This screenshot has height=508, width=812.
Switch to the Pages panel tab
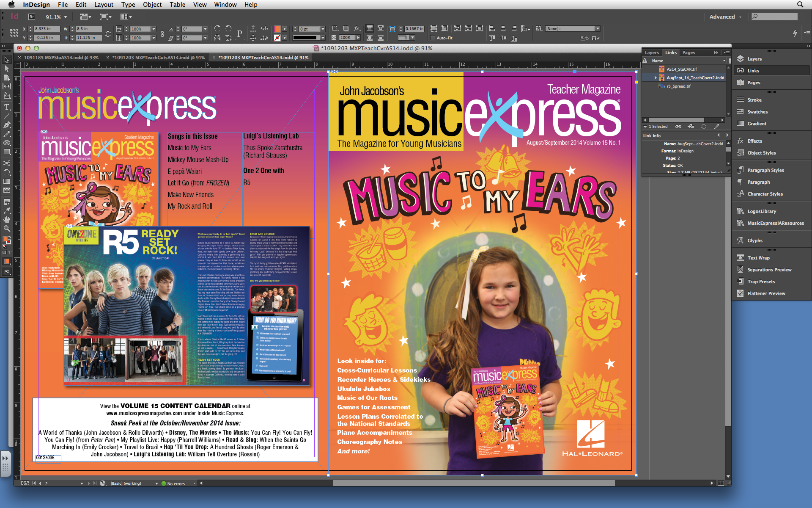[689, 53]
